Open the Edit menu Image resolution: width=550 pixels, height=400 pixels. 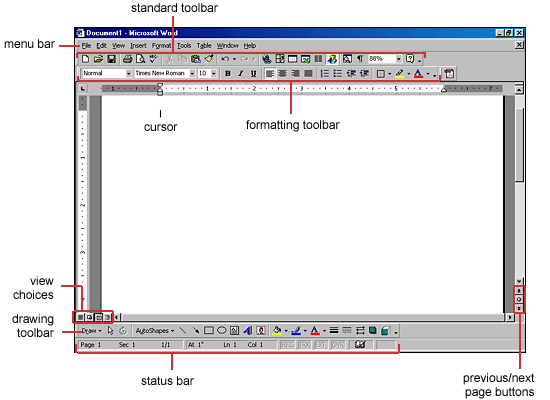pyautogui.click(x=101, y=46)
